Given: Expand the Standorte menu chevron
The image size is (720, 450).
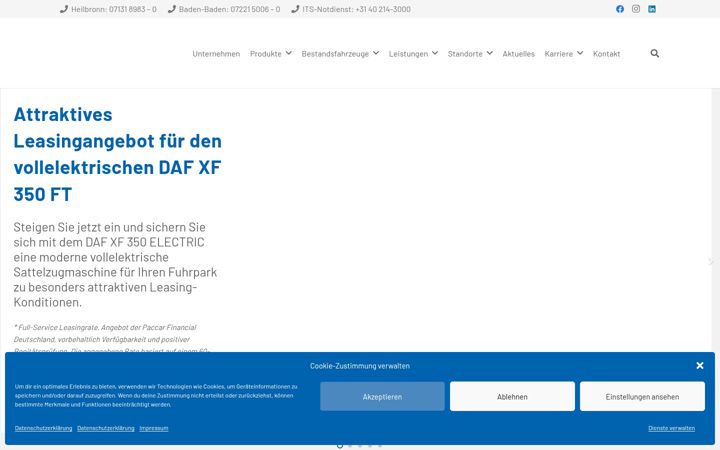Looking at the screenshot, I should [489, 53].
